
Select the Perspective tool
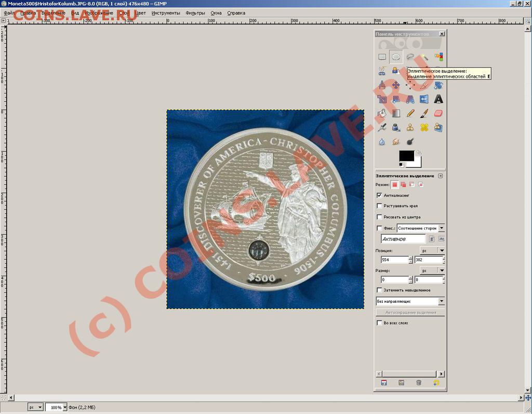[410, 99]
